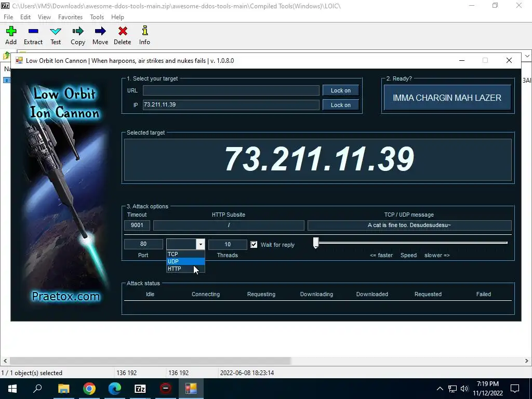Click the Idle column in Attack status

coord(150,294)
